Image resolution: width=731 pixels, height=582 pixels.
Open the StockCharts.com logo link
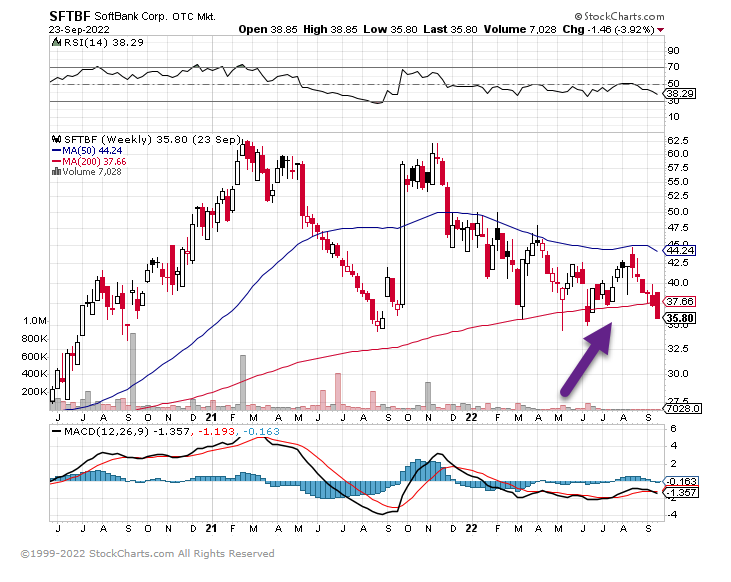[x=619, y=16]
